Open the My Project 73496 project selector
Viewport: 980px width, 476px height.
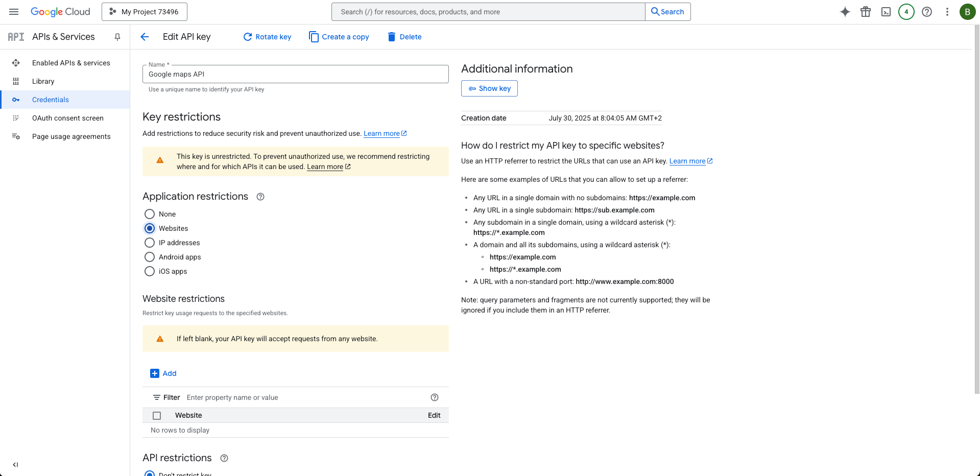145,12
